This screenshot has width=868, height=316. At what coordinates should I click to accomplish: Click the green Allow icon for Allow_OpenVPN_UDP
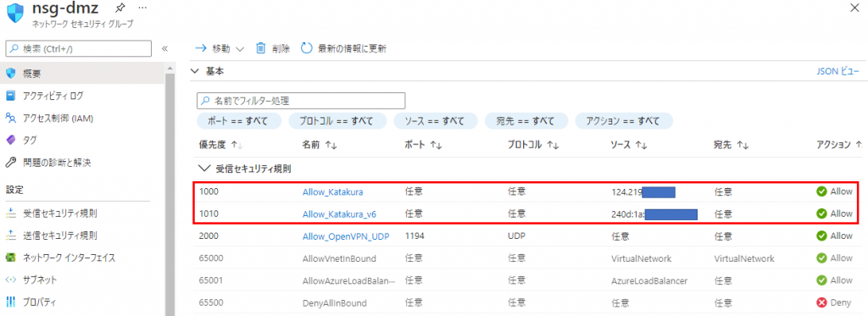[821, 236]
